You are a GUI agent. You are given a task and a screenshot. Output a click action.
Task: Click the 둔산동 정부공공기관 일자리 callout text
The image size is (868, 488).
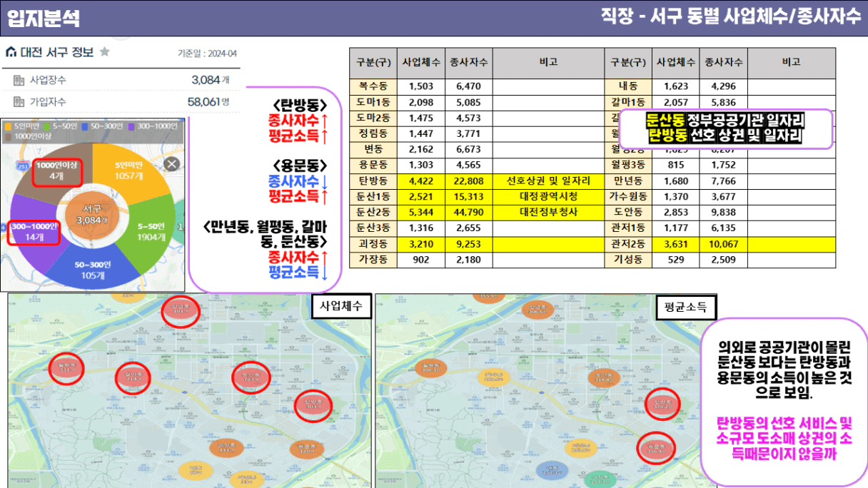(x=725, y=121)
